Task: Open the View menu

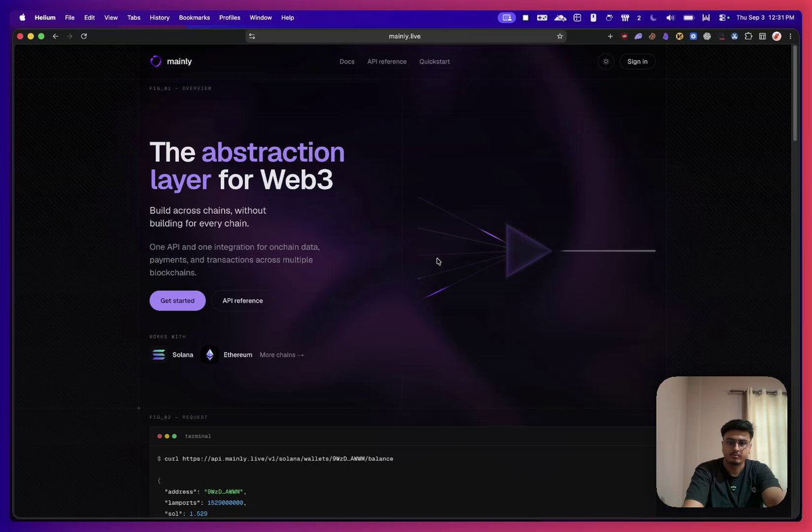Action: (111, 18)
